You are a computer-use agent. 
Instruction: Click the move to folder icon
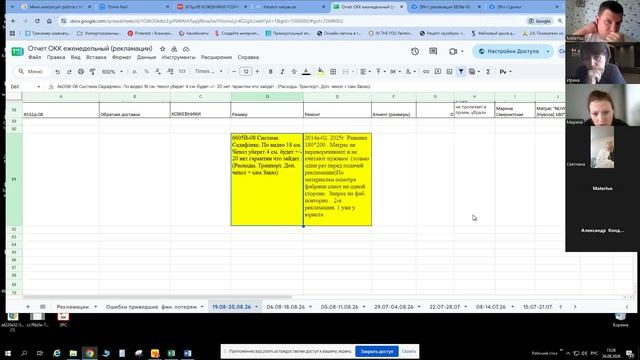(x=174, y=49)
